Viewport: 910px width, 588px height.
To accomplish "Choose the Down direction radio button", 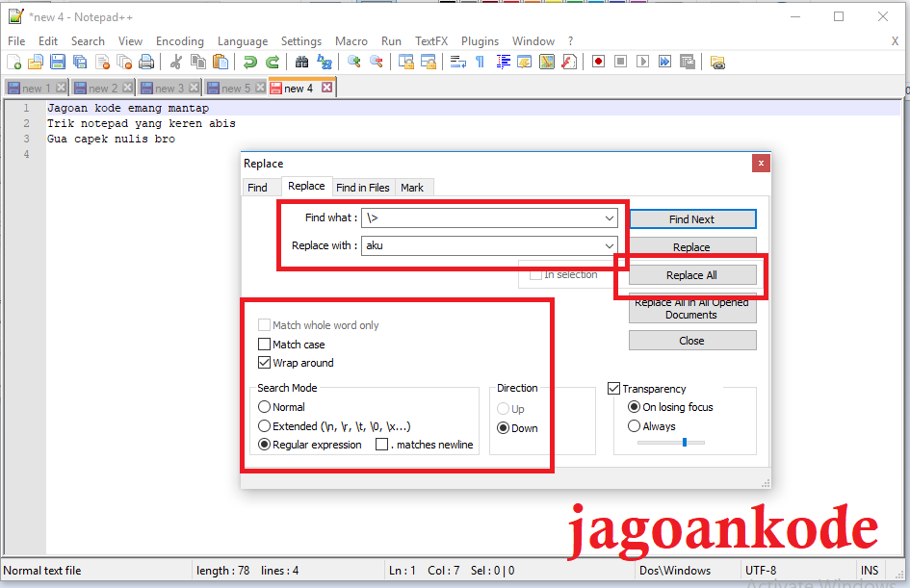I will pos(504,428).
